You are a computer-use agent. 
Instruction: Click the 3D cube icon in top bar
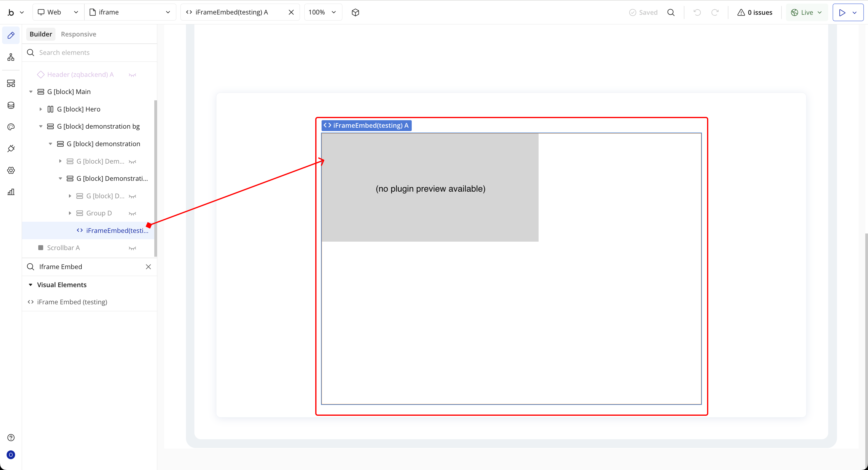(x=355, y=12)
